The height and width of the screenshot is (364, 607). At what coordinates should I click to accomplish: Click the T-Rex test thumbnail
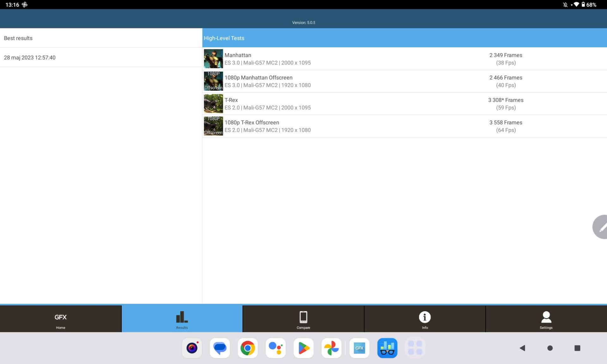click(x=213, y=104)
